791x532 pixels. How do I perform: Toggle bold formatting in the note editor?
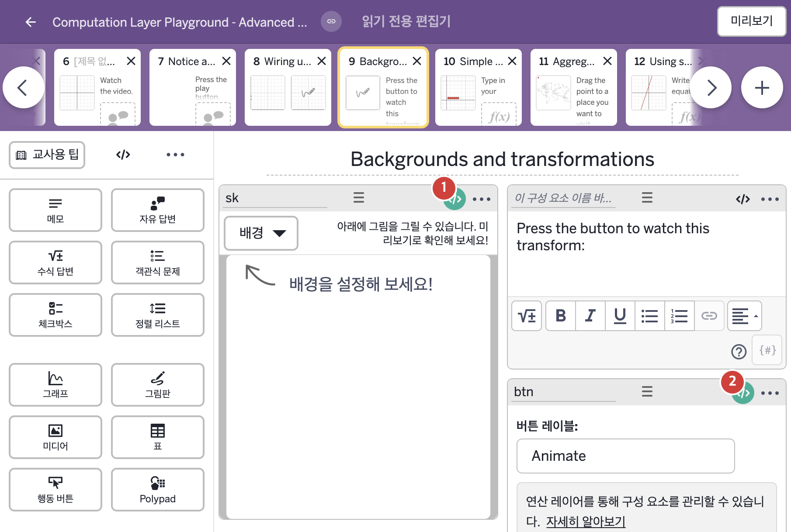[x=561, y=316]
